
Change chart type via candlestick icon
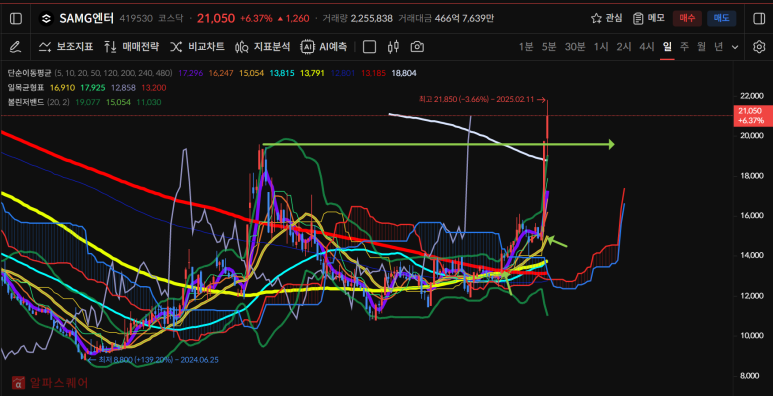point(393,47)
